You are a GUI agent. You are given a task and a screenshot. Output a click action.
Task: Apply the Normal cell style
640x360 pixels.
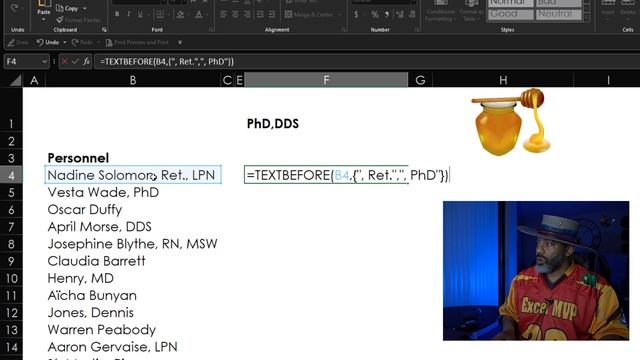pyautogui.click(x=511, y=3)
